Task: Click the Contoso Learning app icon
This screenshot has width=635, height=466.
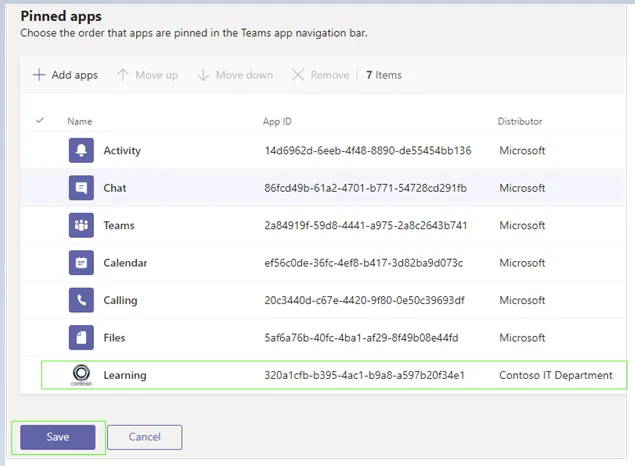Action: [x=81, y=375]
